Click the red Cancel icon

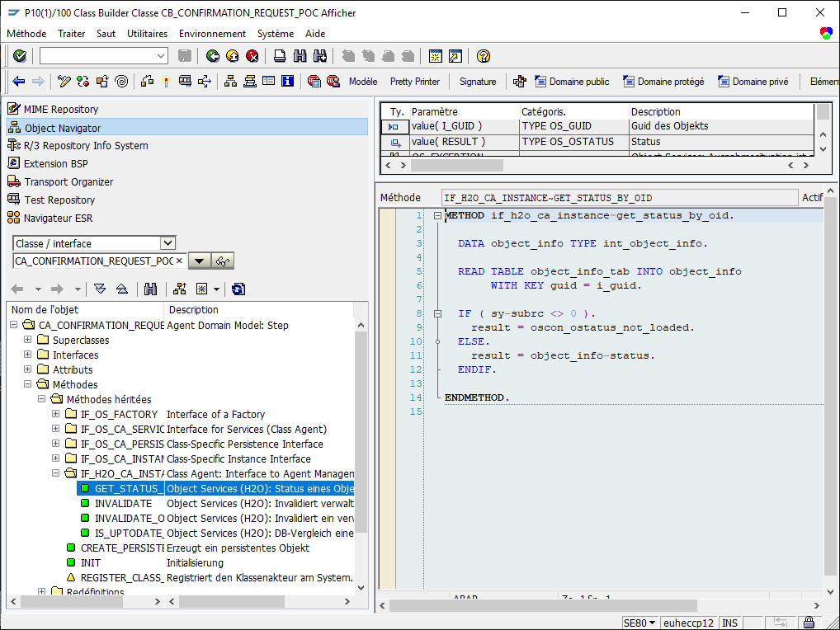coord(252,56)
